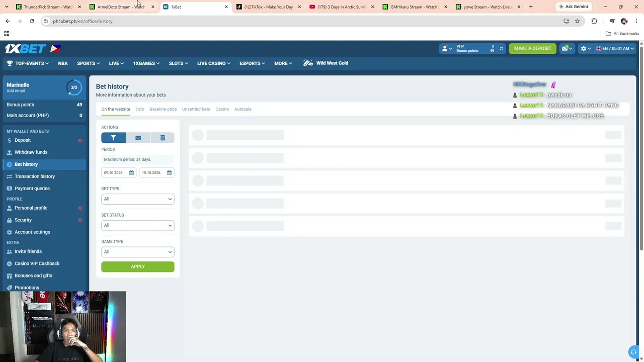Open Payment queries in sidebar
644x362 pixels.
click(32, 189)
